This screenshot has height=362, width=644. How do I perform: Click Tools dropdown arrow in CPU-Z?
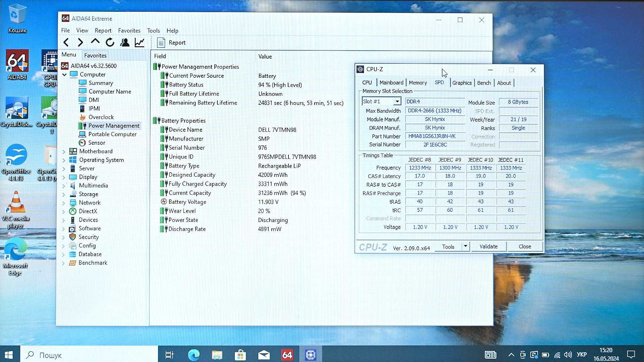pos(465,246)
